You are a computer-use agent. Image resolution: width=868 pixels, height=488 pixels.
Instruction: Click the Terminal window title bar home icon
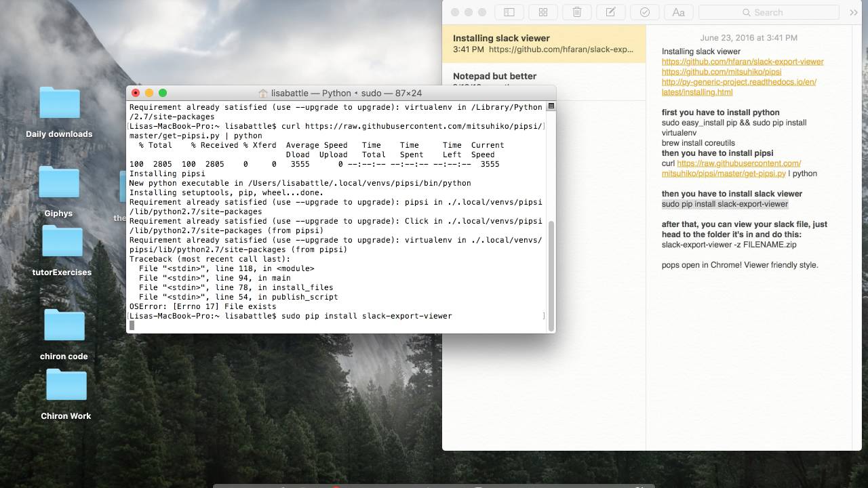click(263, 93)
